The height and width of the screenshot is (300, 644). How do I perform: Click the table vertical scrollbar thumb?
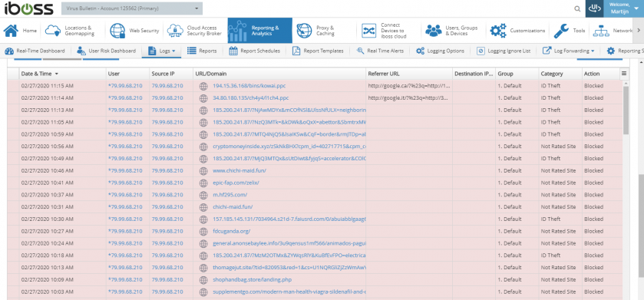tap(626, 110)
